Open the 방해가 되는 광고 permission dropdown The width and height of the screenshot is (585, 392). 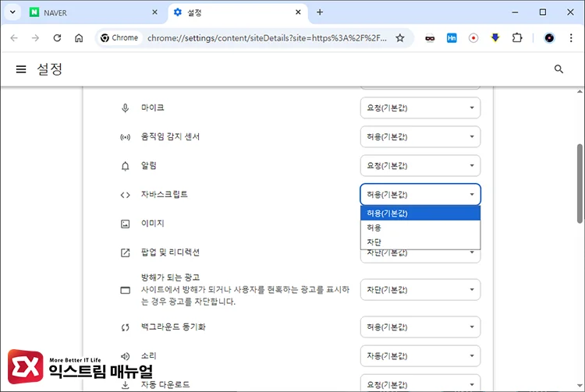[420, 290]
